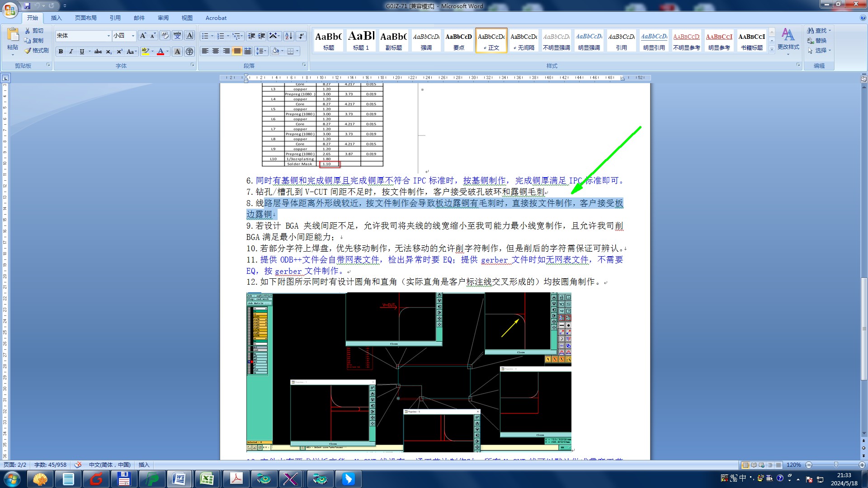Apply strikethrough formatting with abc icon

[x=98, y=52]
